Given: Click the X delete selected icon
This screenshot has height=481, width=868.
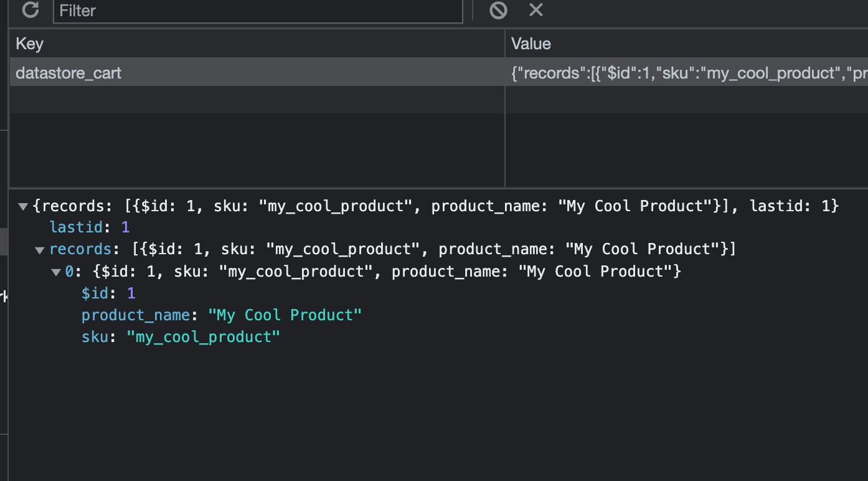Looking at the screenshot, I should (535, 10).
